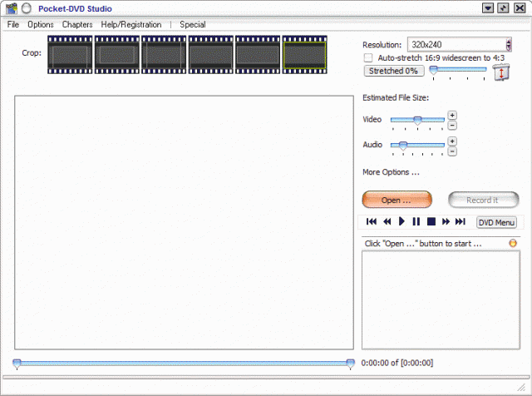Select the first crop filmstrip thumbnail
This screenshot has width=532, height=396.
(70, 53)
